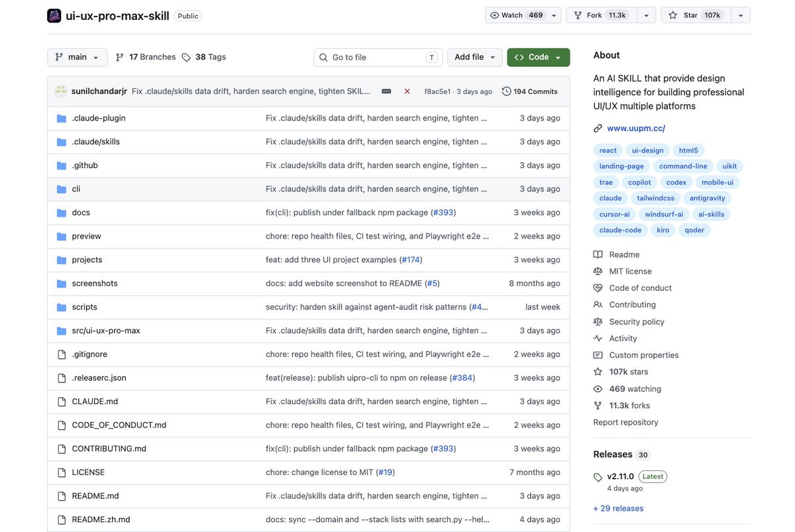The image size is (795, 532).
Task: Open the main branch dropdown
Action: pos(78,57)
